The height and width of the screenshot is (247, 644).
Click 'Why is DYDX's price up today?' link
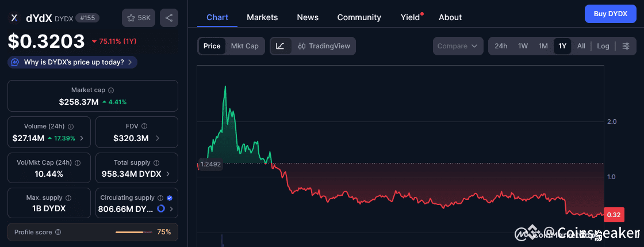point(74,62)
